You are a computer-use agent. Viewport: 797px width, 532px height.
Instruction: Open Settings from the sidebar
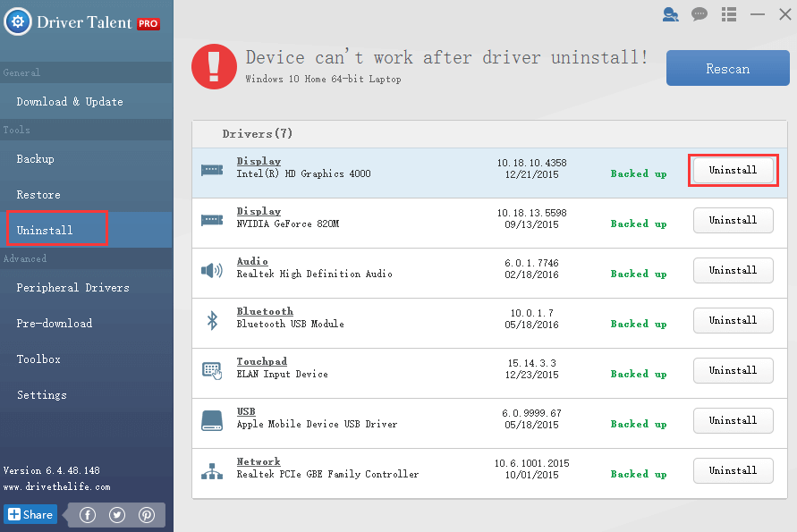(x=42, y=394)
